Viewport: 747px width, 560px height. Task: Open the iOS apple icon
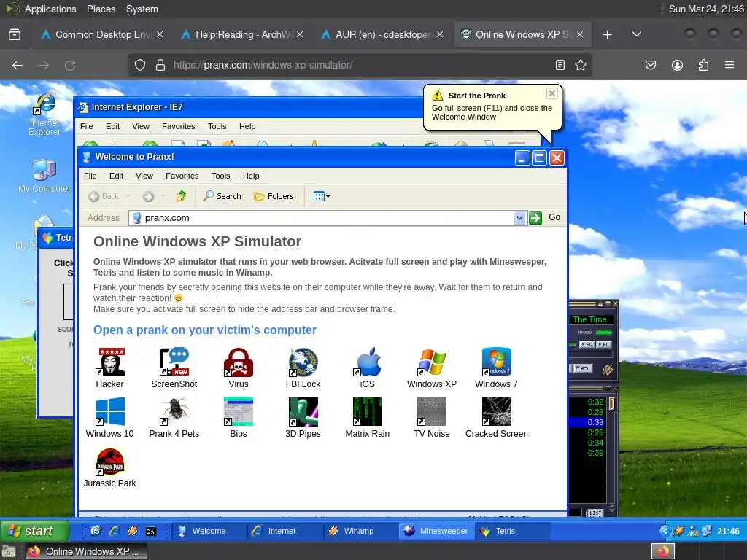click(x=368, y=362)
